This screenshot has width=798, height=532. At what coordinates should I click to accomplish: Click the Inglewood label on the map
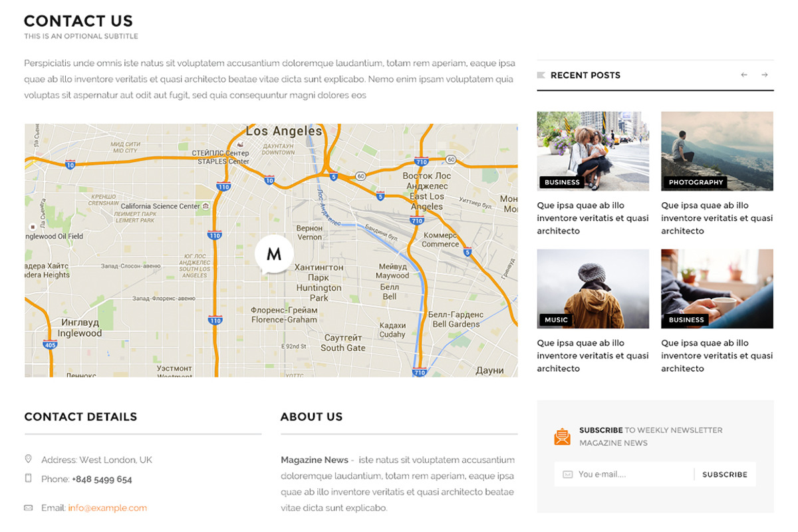point(80,333)
